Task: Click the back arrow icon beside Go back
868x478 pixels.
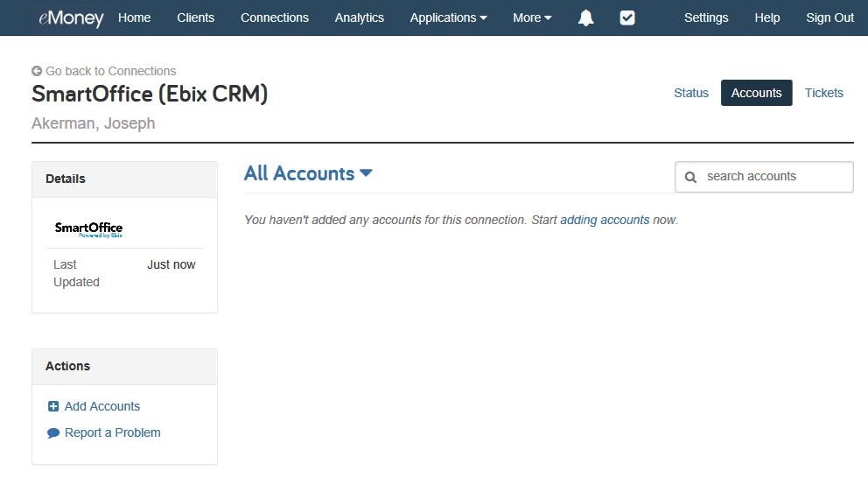Action: click(37, 71)
